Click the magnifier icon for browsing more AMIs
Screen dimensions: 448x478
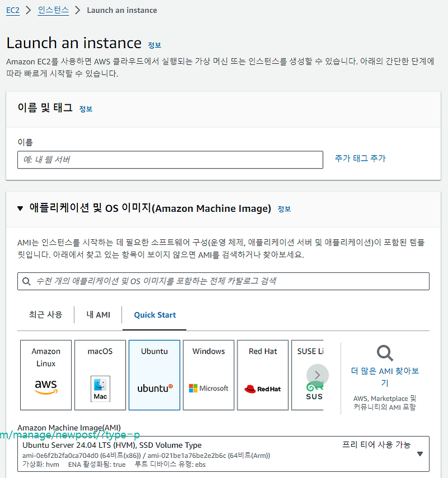point(384,353)
